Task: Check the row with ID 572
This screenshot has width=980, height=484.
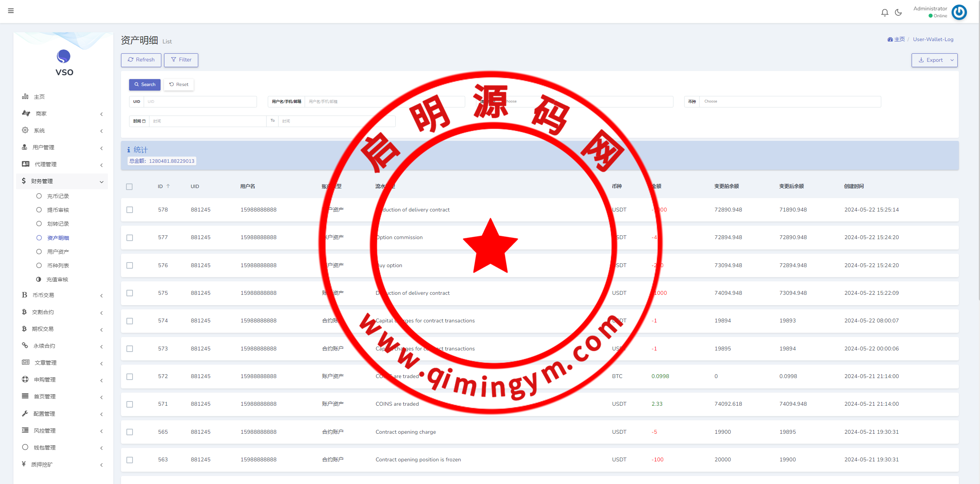Action: point(129,377)
